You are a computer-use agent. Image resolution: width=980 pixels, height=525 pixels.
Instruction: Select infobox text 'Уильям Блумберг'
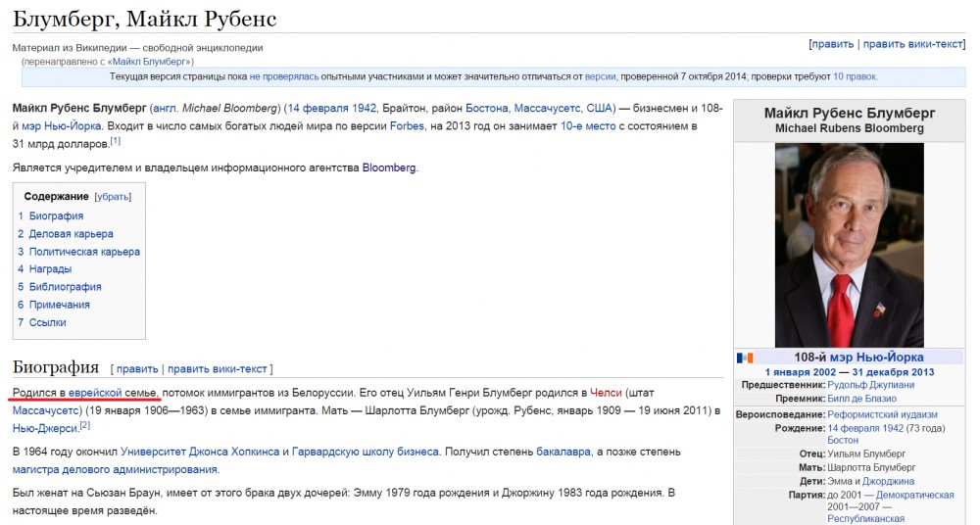point(866,454)
